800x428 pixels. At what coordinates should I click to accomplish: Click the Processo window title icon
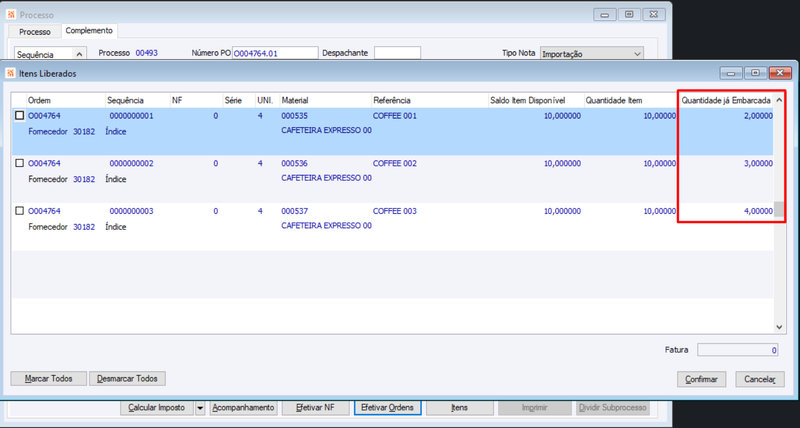point(12,15)
